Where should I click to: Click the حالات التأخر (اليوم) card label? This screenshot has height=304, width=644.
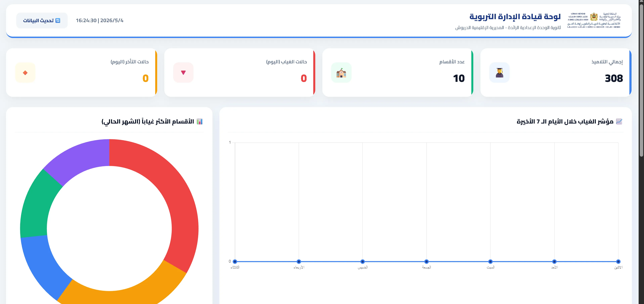tap(130, 62)
